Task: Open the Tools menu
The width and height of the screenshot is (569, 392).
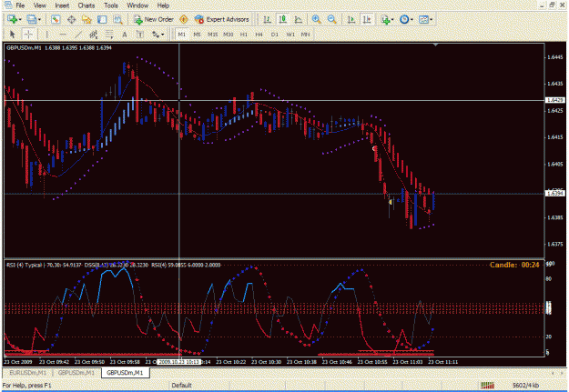Action: tap(111, 5)
